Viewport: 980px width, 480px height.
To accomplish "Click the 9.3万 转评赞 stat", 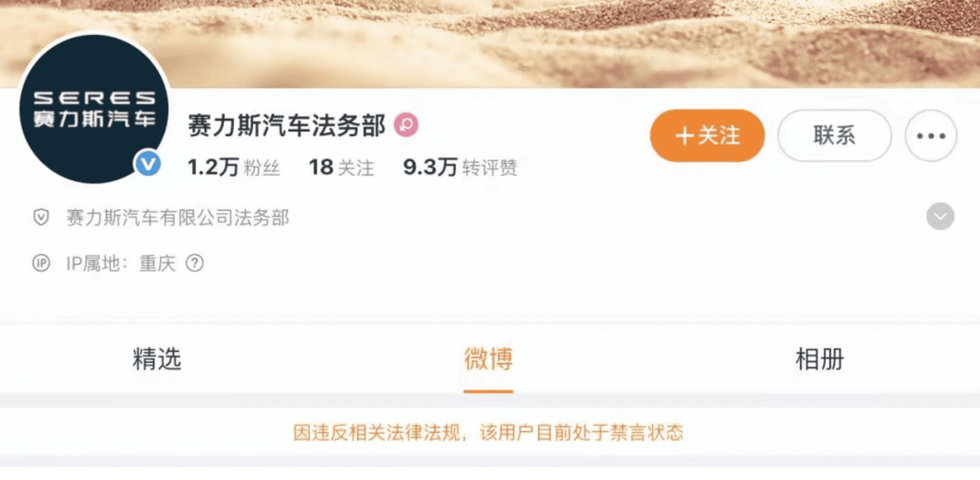I will click(x=460, y=167).
